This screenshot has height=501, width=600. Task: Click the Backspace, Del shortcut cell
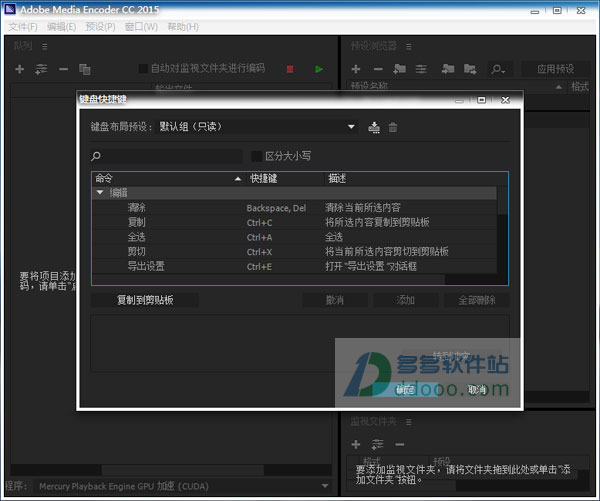click(276, 208)
